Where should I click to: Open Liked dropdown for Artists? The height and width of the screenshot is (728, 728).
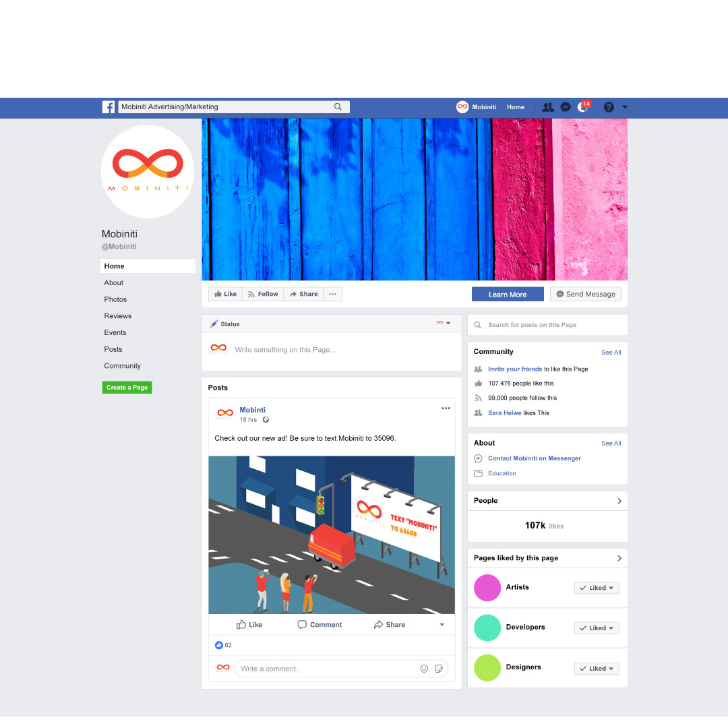coord(597,588)
